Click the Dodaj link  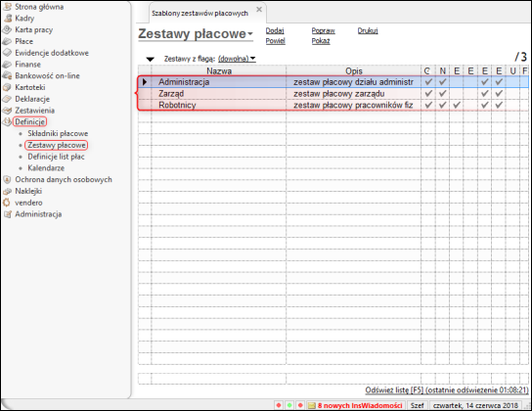[275, 30]
